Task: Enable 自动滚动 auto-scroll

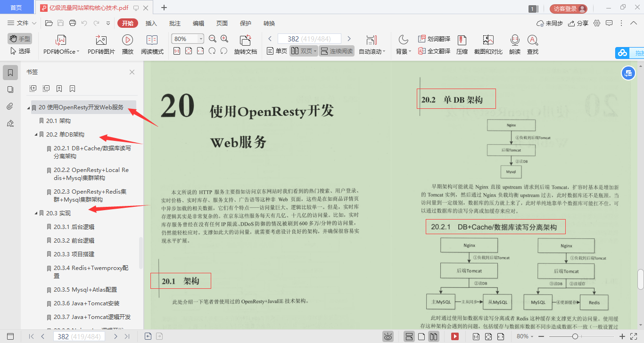Action: pyautogui.click(x=372, y=44)
